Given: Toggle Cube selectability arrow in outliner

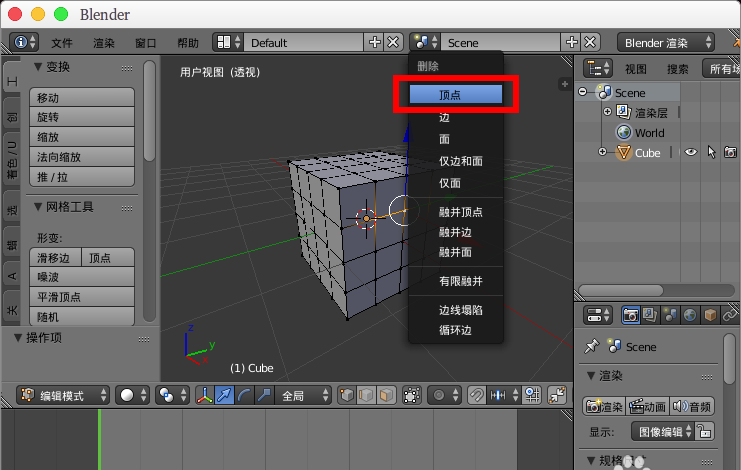Looking at the screenshot, I should [x=711, y=153].
